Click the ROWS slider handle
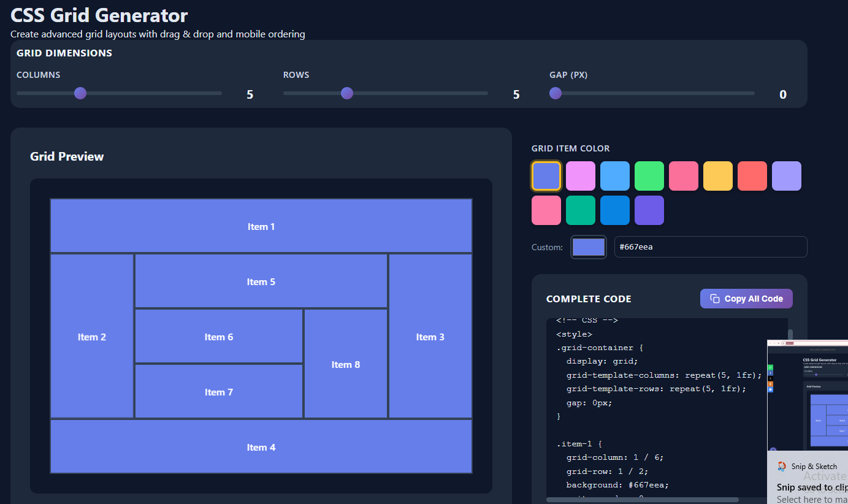Image resolution: width=848 pixels, height=504 pixels. coord(346,93)
